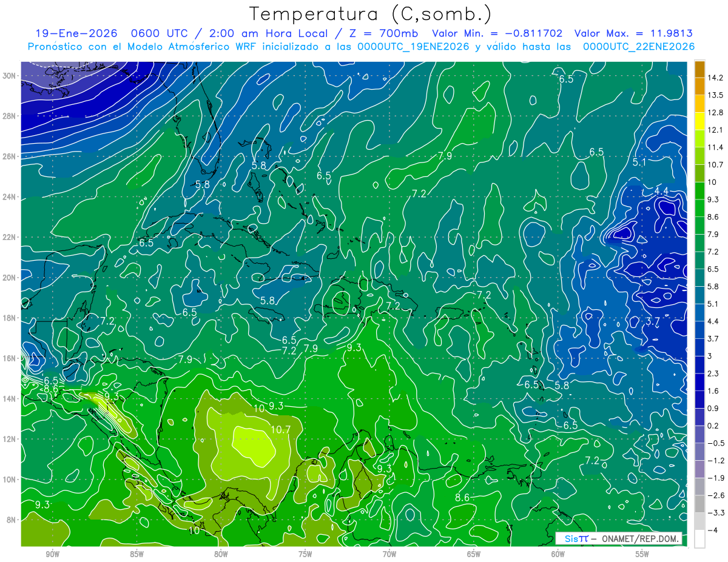Screen dimensions: 728x562
Task: Click the "0.9" colorbar legend value
Action: 713,408
